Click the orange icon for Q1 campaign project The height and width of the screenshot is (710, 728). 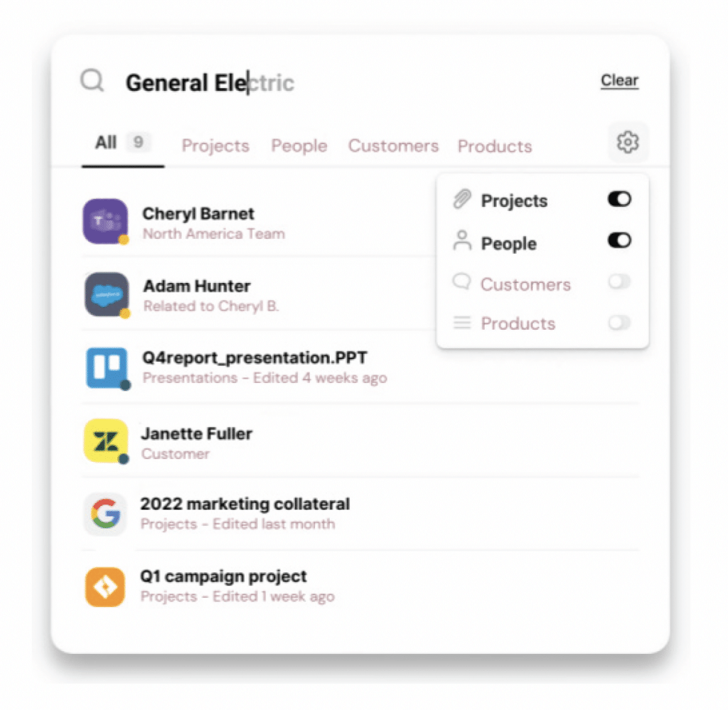click(105, 587)
